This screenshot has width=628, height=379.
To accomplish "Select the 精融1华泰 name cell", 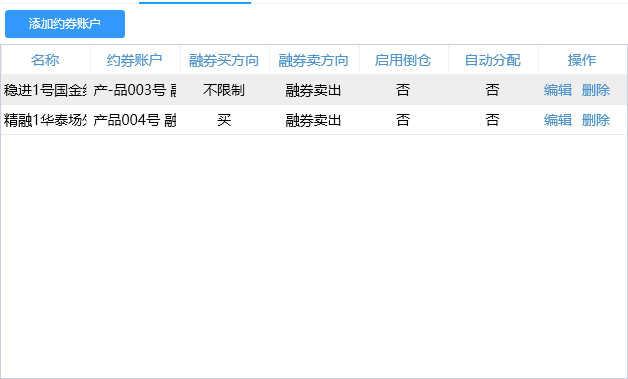I will click(x=45, y=120).
